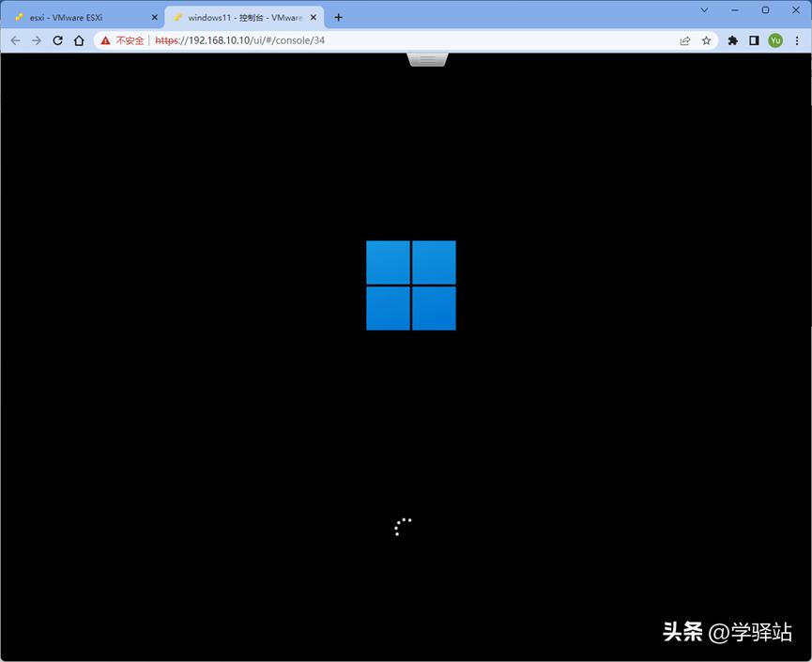The image size is (812, 662).
Task: Click the Yu profile avatar
Action: 775,40
